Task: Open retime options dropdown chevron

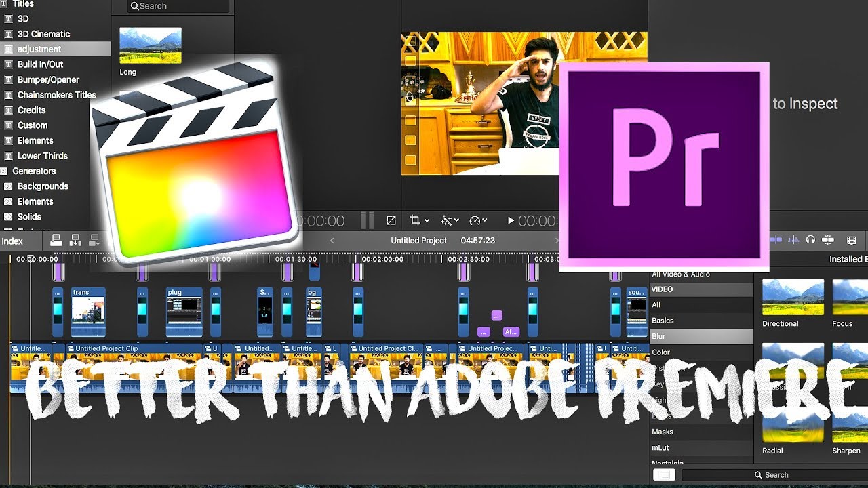Action: (x=486, y=221)
